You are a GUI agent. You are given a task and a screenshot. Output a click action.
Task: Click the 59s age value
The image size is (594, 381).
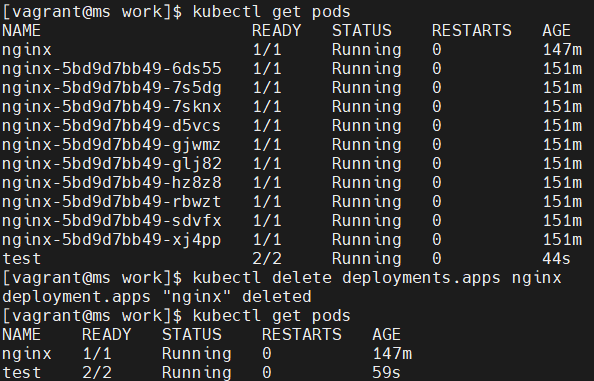[x=387, y=373]
